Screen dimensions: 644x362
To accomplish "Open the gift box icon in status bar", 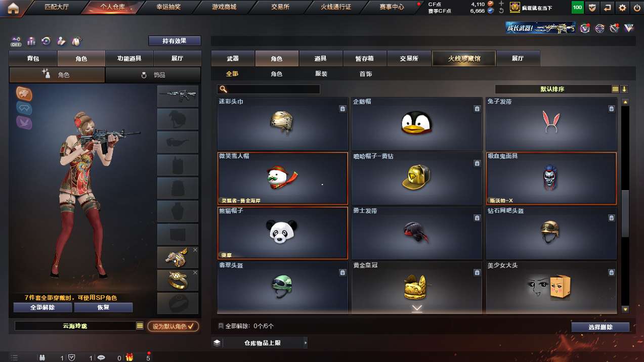I will pos(130,357).
